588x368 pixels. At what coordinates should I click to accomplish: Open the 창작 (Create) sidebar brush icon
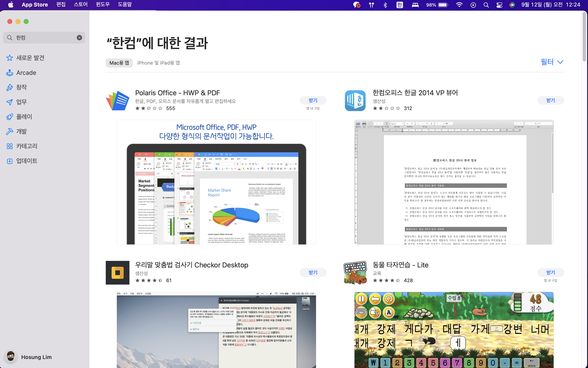(9, 87)
